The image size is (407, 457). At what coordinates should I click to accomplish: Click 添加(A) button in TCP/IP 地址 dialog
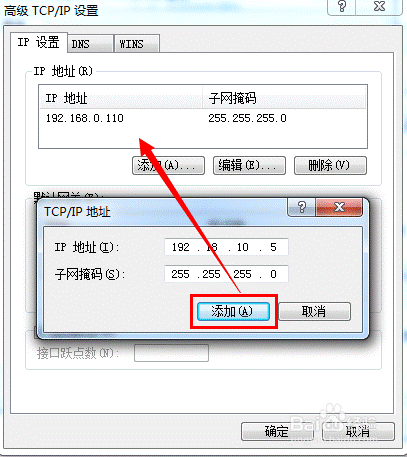click(x=233, y=312)
